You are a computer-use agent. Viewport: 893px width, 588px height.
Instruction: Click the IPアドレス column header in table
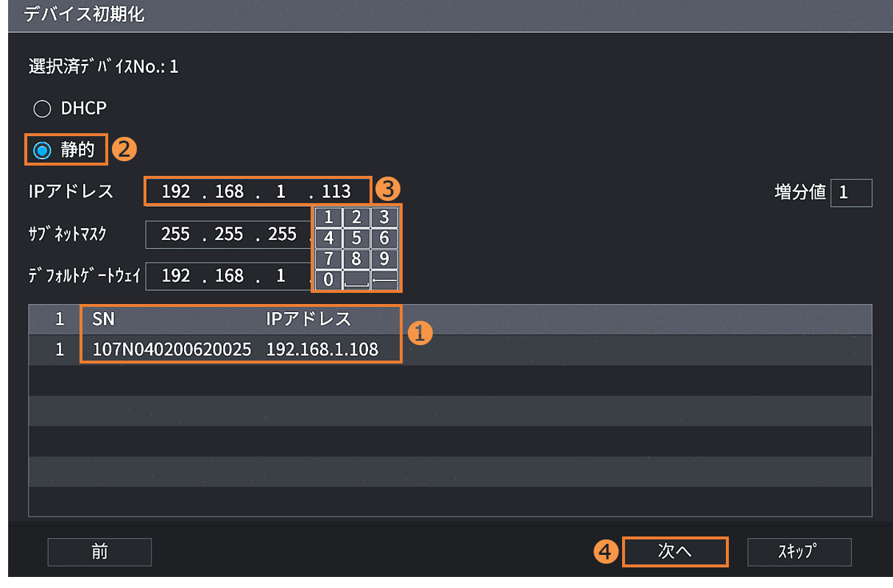pyautogui.click(x=308, y=319)
